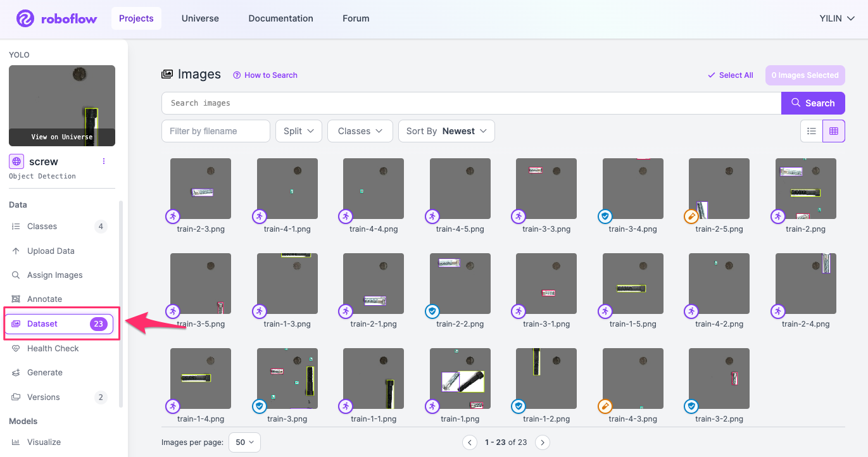868x457 pixels.
Task: Open the How to Search link
Action: [x=265, y=75]
